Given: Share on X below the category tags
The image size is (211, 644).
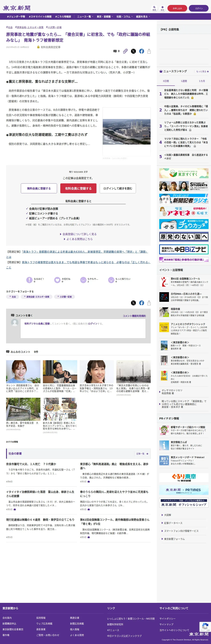Looking at the screenshot, I should (133, 303).
